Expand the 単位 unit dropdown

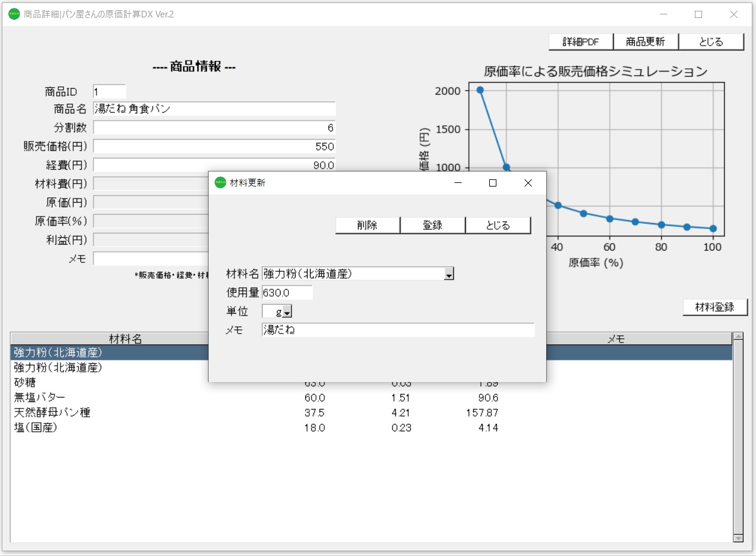point(287,312)
